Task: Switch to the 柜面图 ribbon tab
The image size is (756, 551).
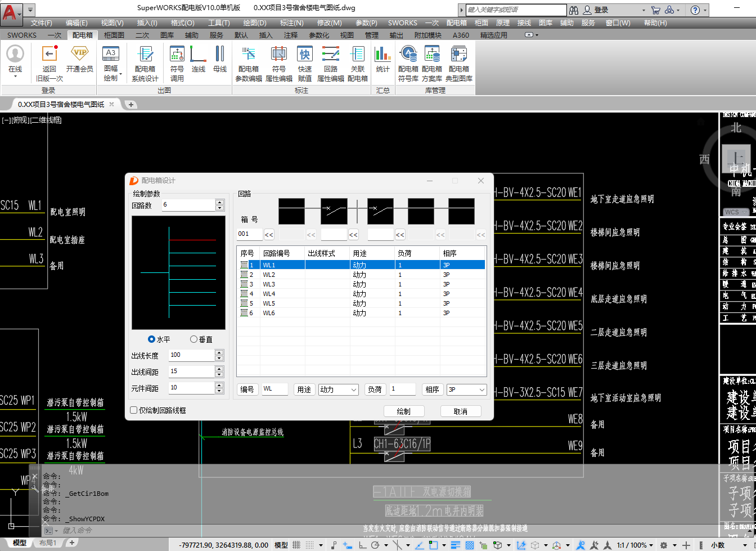Action: pos(114,35)
